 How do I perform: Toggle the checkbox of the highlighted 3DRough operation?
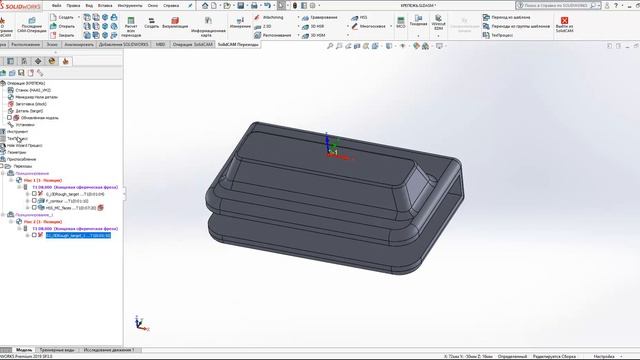34,235
